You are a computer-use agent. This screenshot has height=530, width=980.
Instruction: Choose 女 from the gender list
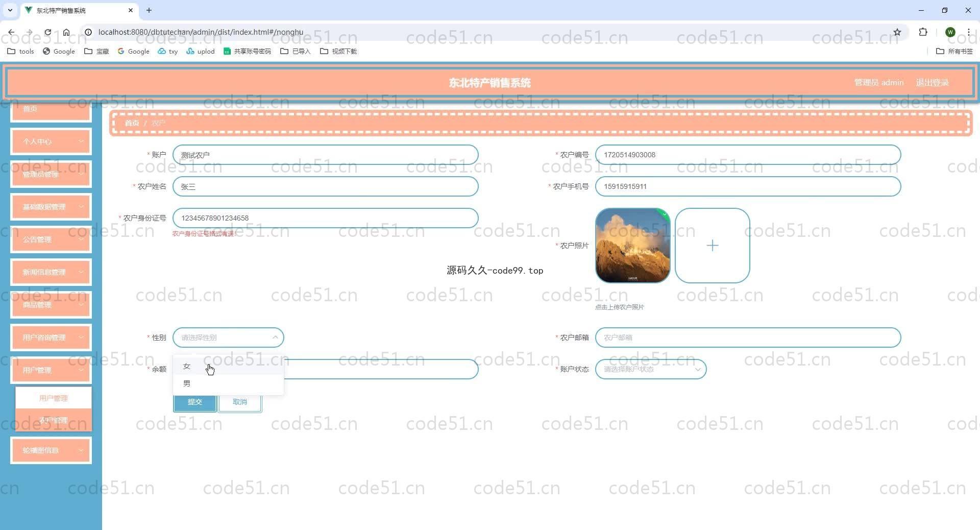pos(228,366)
